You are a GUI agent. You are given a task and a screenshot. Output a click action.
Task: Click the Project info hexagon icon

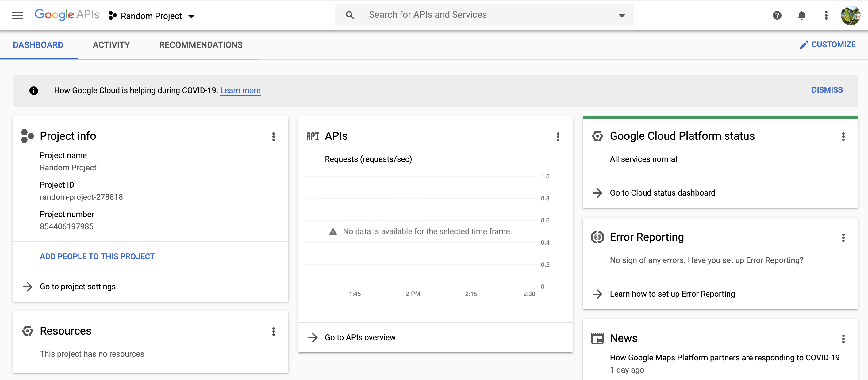pos(27,136)
